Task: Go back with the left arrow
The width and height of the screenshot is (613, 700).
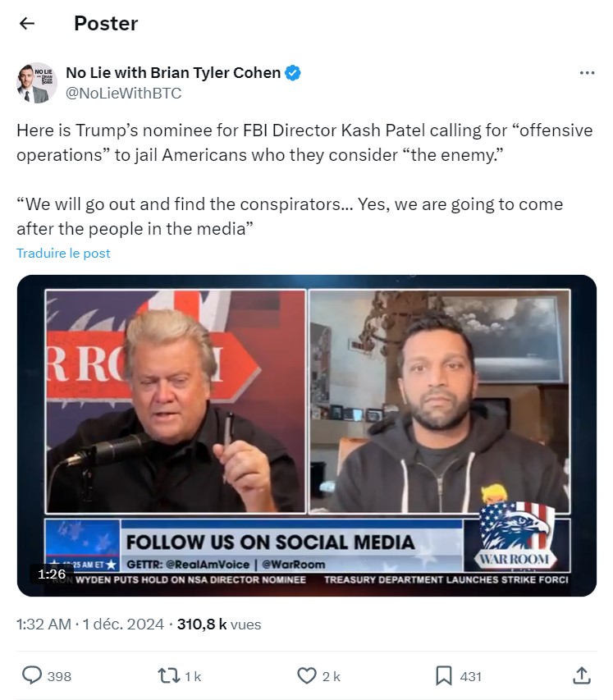Action: [27, 23]
